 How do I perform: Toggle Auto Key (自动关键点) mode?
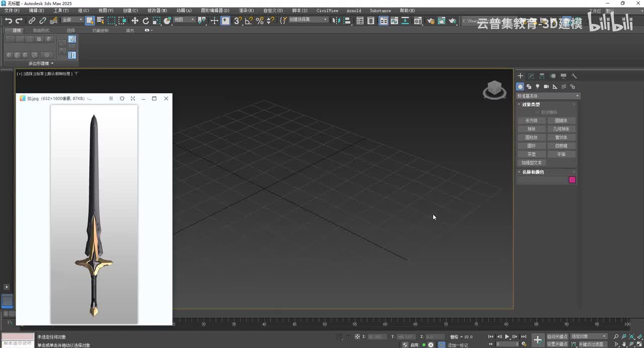[557, 336]
